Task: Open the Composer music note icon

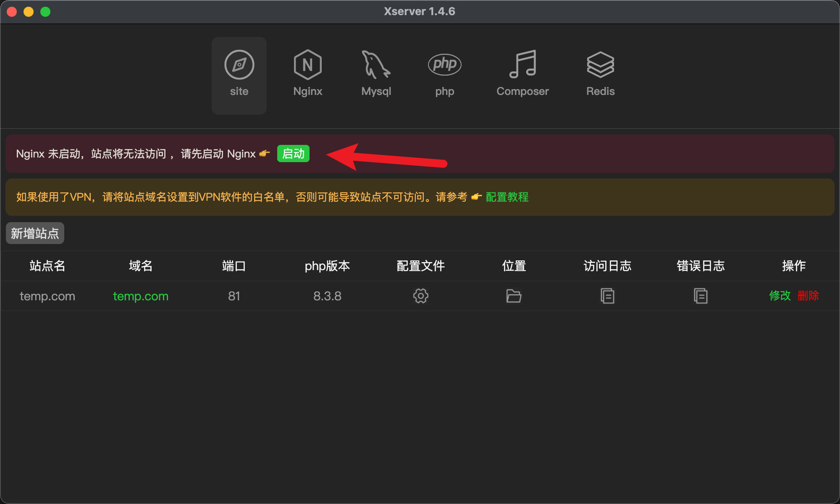Action: [522, 64]
